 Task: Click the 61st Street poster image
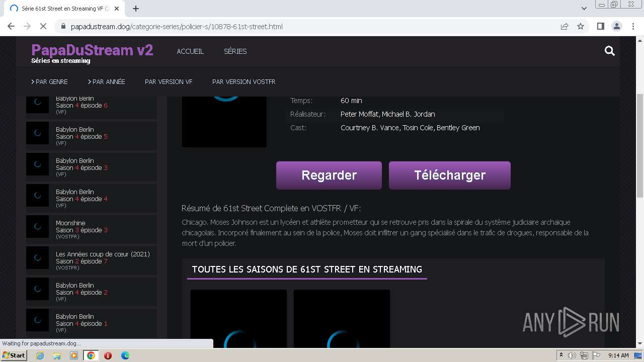click(224, 122)
